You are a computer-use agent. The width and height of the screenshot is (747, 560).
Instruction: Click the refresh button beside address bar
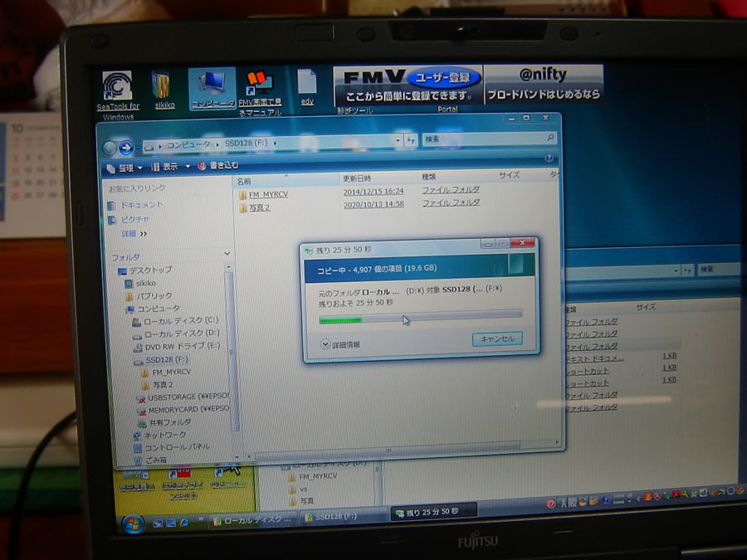pos(411,139)
